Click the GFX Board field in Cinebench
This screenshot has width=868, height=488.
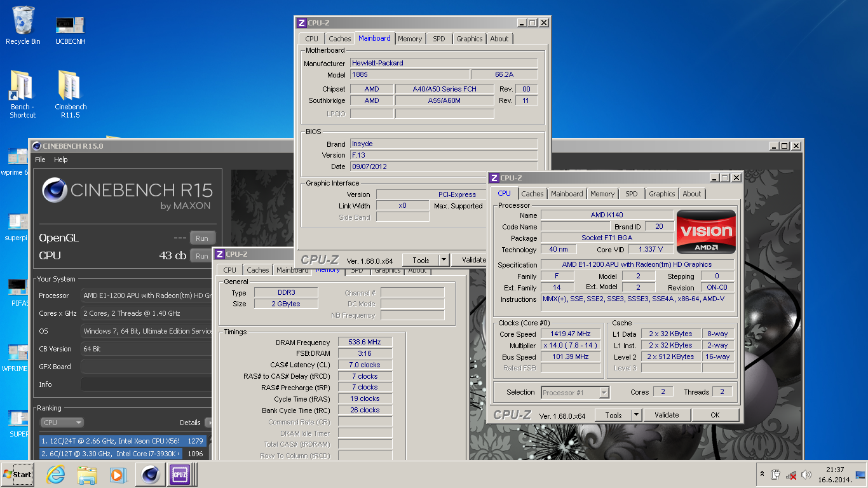click(x=146, y=367)
